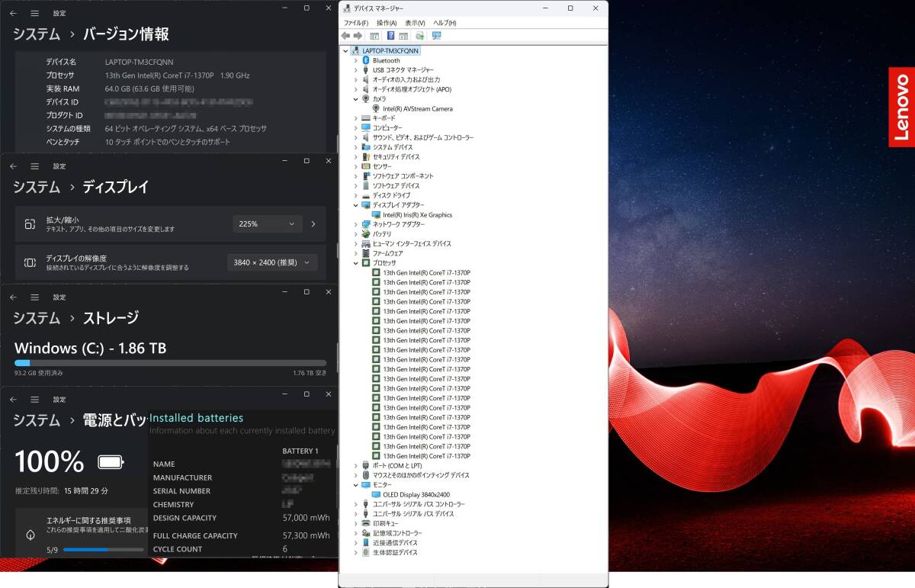Click the センサー category icon
Image resolution: width=915 pixels, height=588 pixels.
366,166
